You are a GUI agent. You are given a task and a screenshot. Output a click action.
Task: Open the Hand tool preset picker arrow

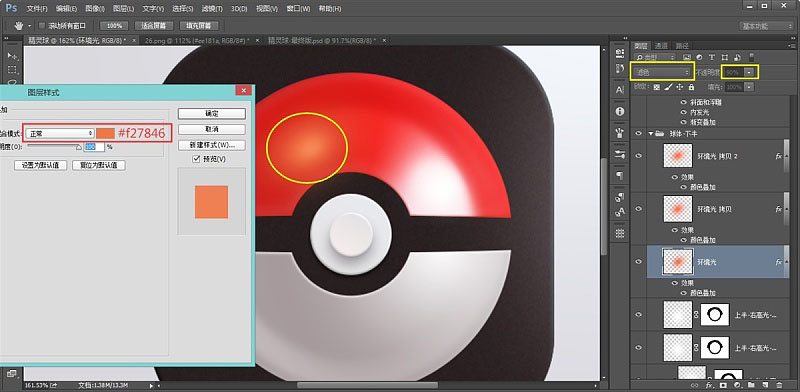click(29, 26)
